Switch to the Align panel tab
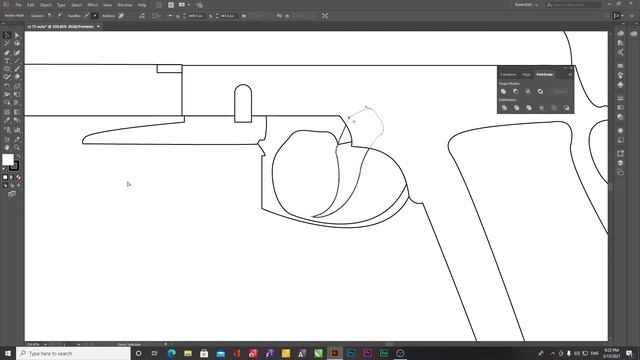 click(527, 74)
